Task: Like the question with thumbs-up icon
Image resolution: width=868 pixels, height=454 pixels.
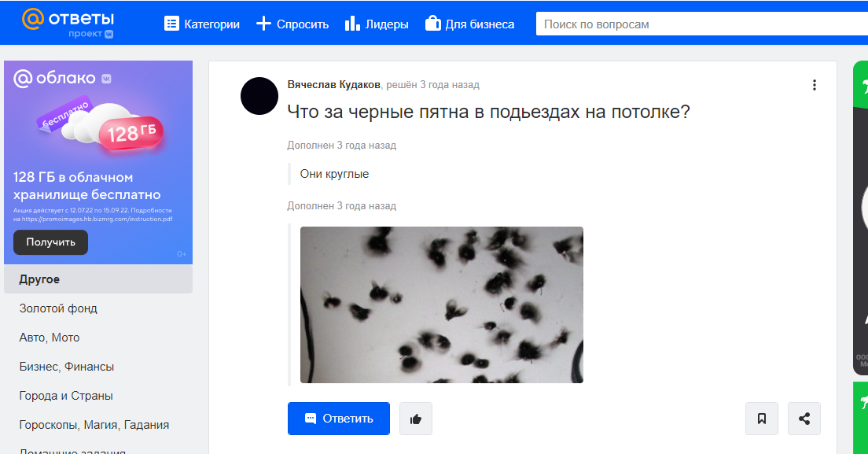Action: pyautogui.click(x=416, y=419)
